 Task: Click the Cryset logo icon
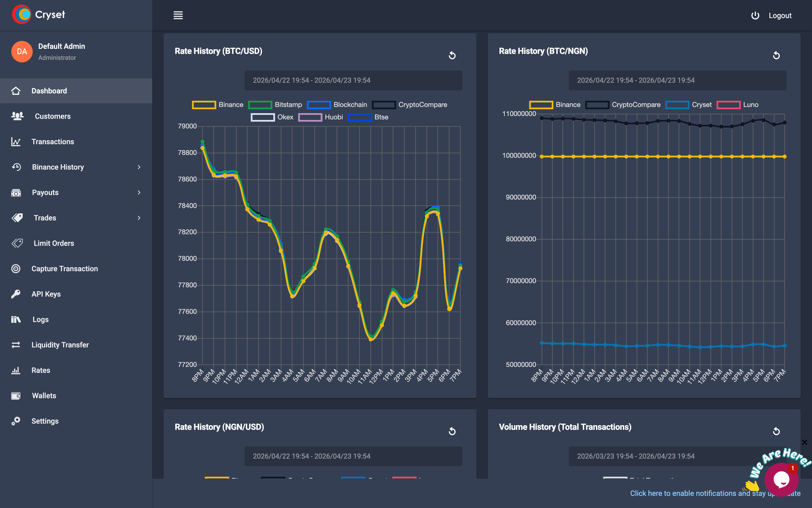click(x=21, y=14)
